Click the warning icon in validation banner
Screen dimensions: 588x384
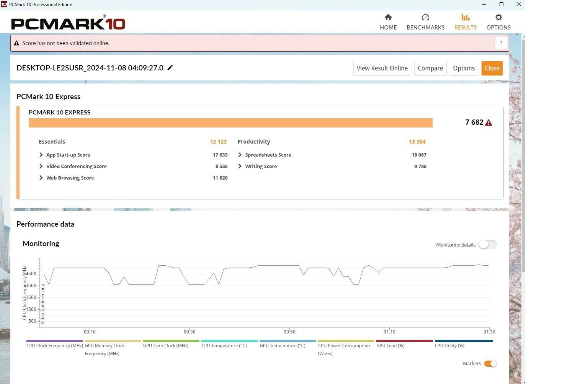point(16,43)
